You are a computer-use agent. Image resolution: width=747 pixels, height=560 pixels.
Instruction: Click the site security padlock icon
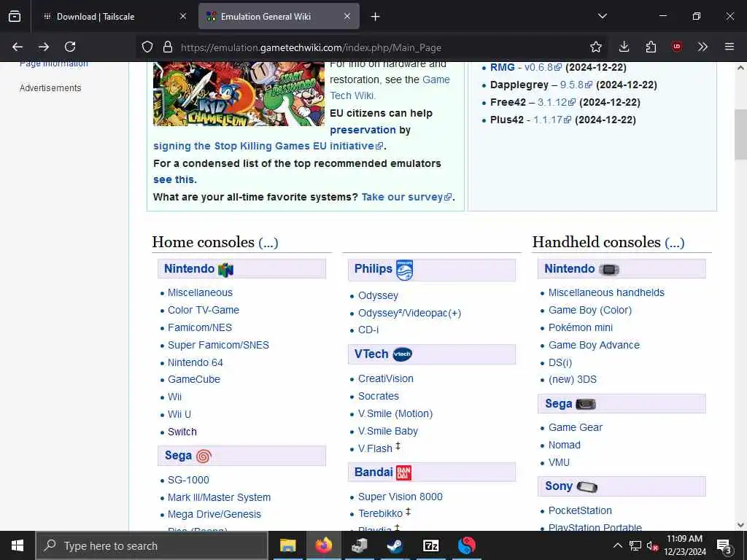tap(167, 47)
